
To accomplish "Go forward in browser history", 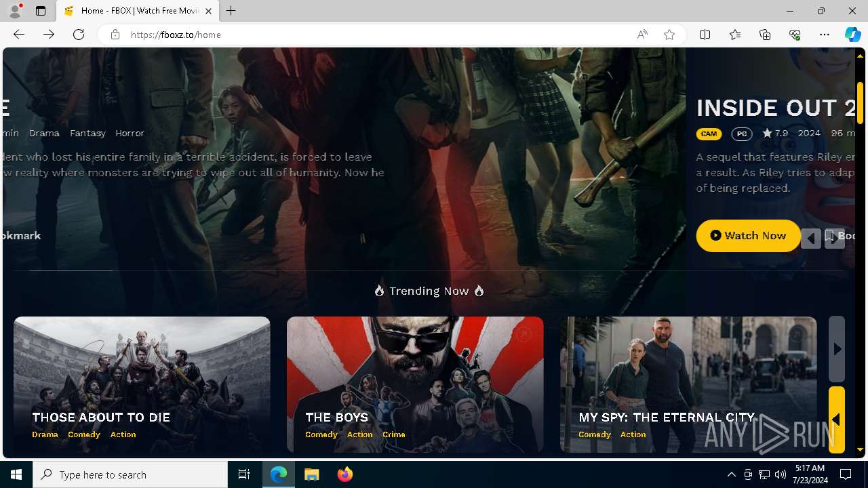I will point(49,35).
